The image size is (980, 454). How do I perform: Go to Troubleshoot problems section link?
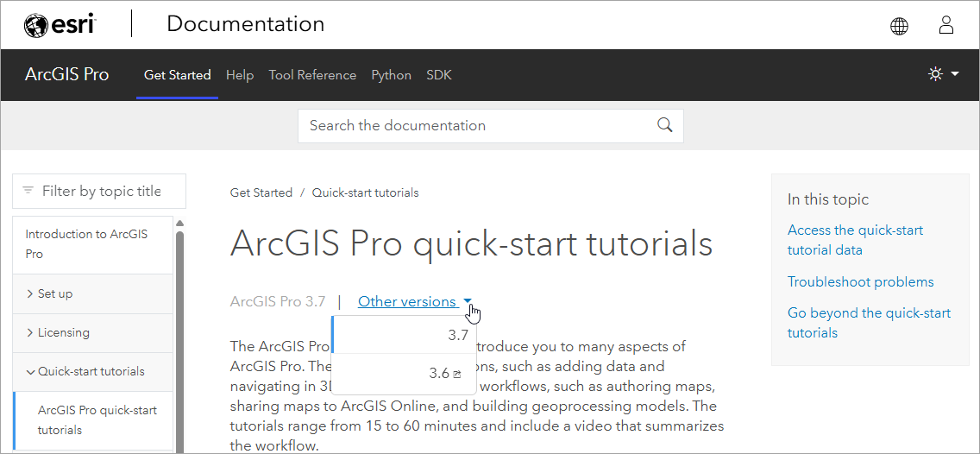point(861,282)
